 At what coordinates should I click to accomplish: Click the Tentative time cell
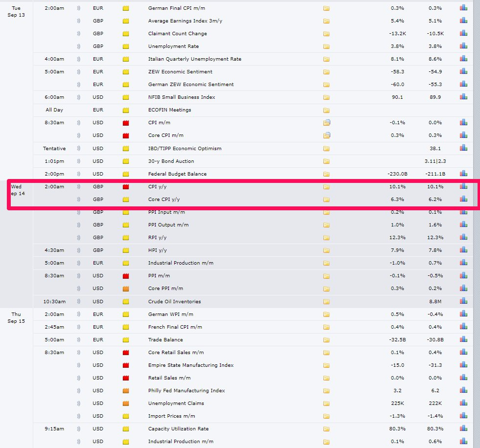(x=54, y=148)
